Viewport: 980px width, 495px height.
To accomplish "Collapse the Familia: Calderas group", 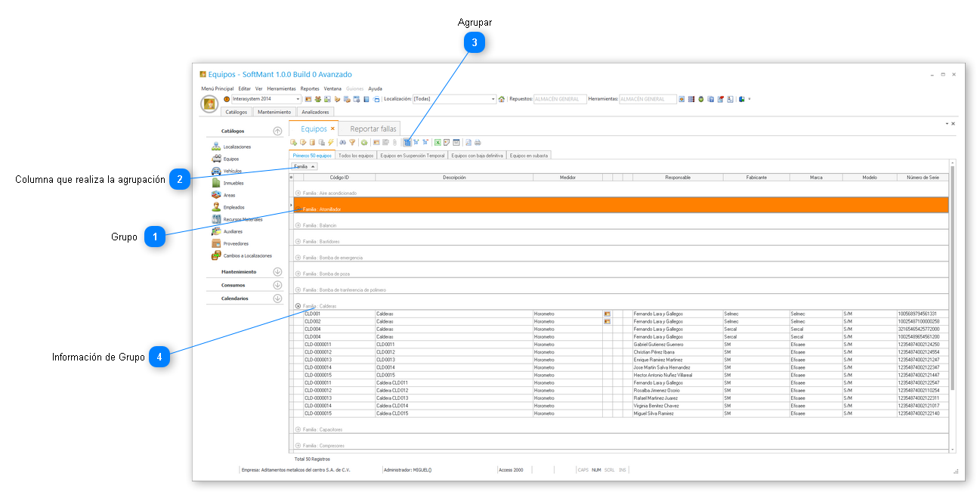I will pyautogui.click(x=298, y=306).
